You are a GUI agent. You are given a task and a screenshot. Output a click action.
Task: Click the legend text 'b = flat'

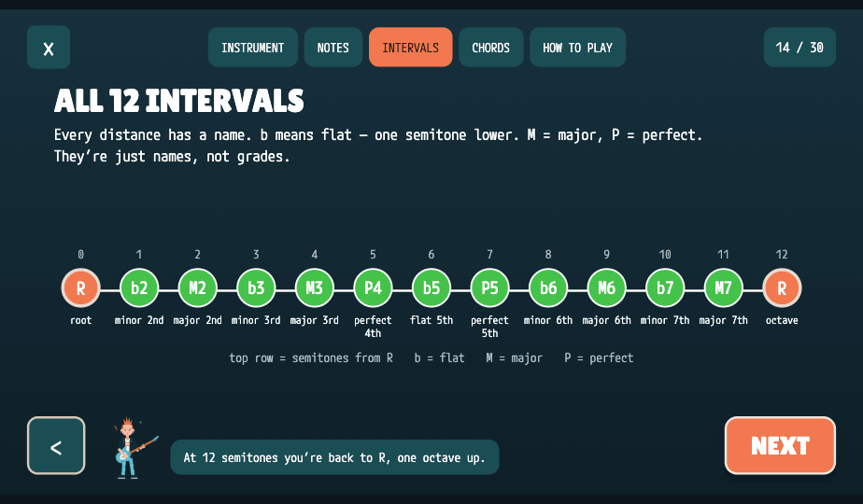click(439, 358)
